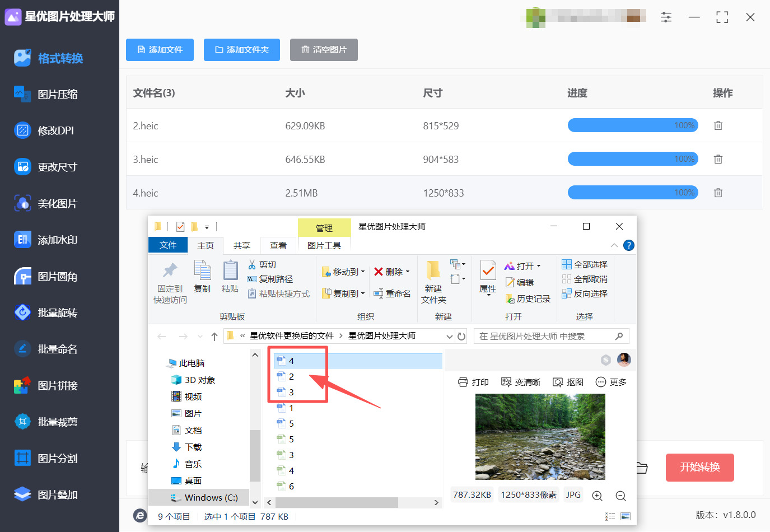
Task: Open 批量裁剪 in the sidebar
Action: [46, 422]
